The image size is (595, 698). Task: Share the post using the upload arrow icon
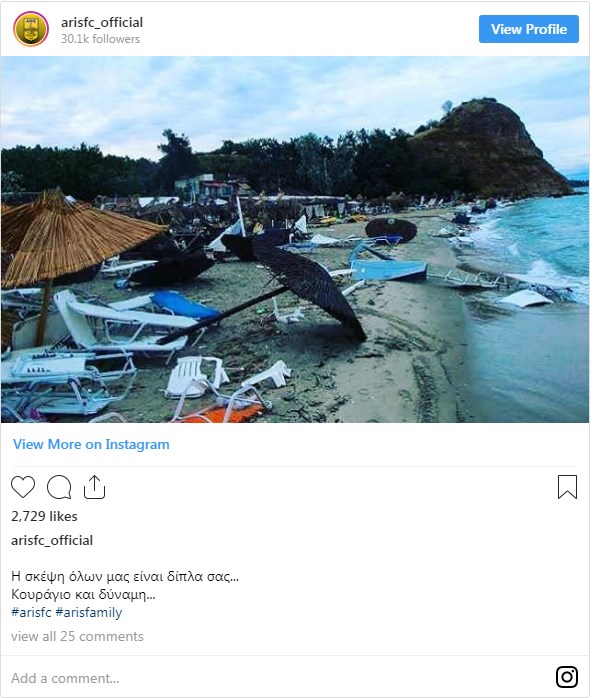click(x=94, y=487)
